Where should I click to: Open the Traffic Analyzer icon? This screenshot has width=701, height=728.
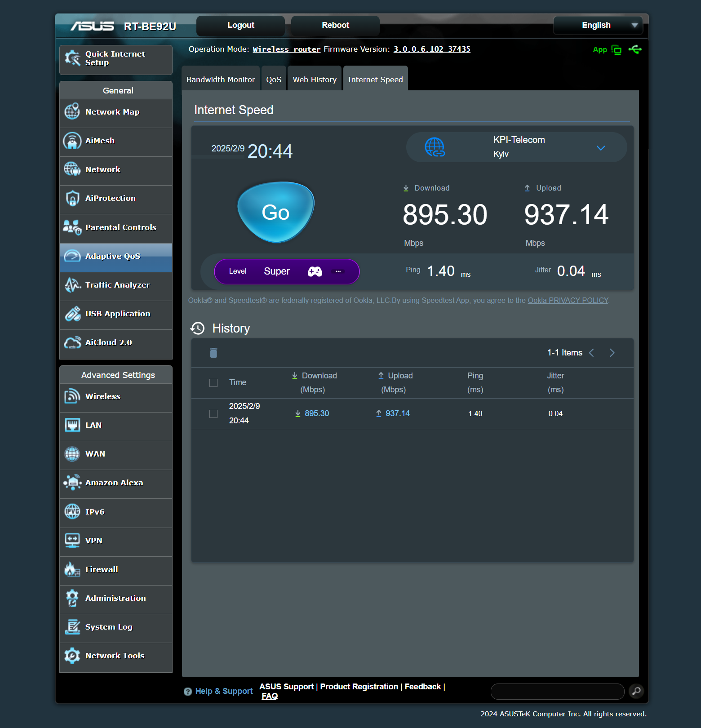pyautogui.click(x=72, y=285)
